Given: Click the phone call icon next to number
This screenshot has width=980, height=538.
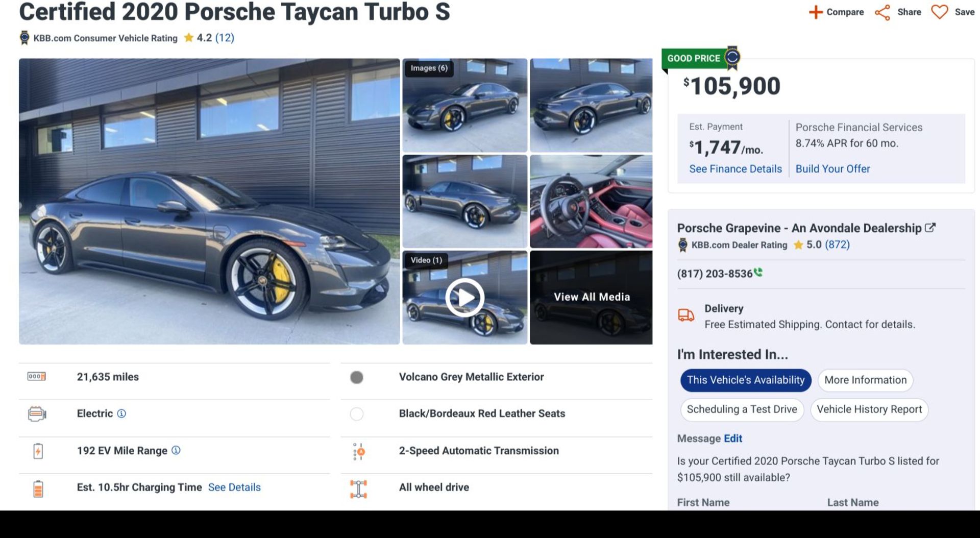Looking at the screenshot, I should click(758, 273).
